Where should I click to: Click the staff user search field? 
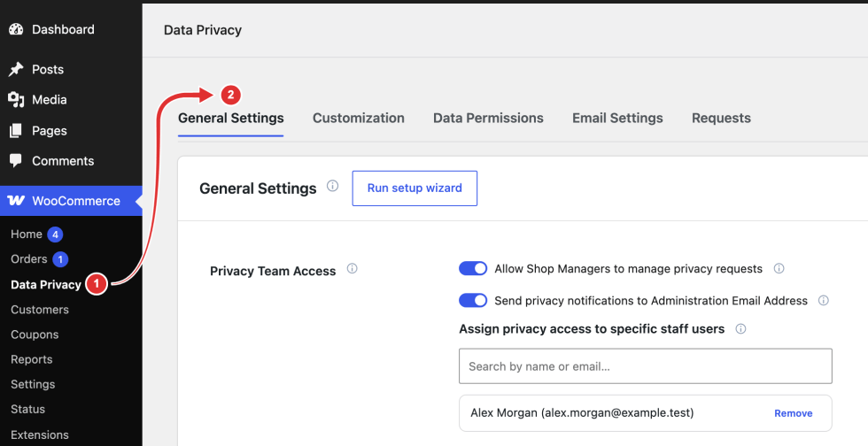646,365
